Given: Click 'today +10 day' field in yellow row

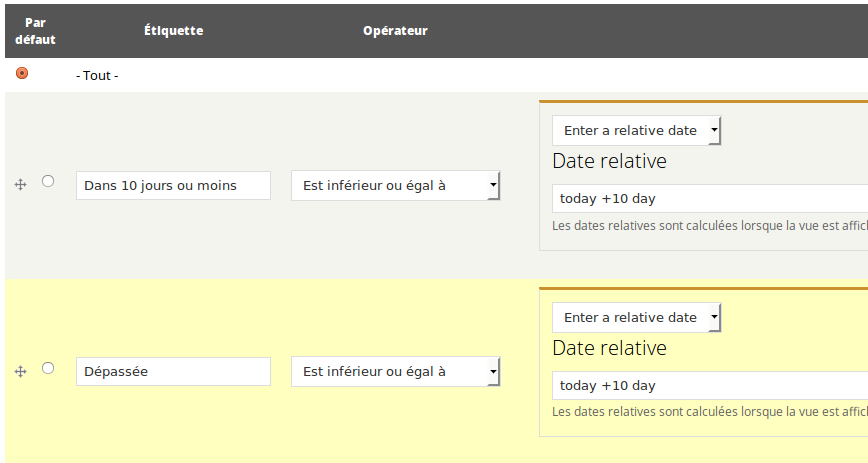Looking at the screenshot, I should pos(710,386).
